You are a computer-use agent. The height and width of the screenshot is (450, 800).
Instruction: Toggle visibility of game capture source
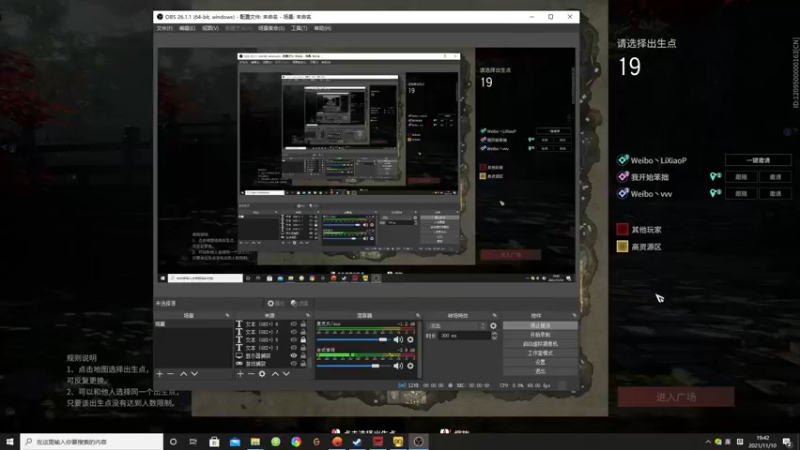click(x=293, y=363)
